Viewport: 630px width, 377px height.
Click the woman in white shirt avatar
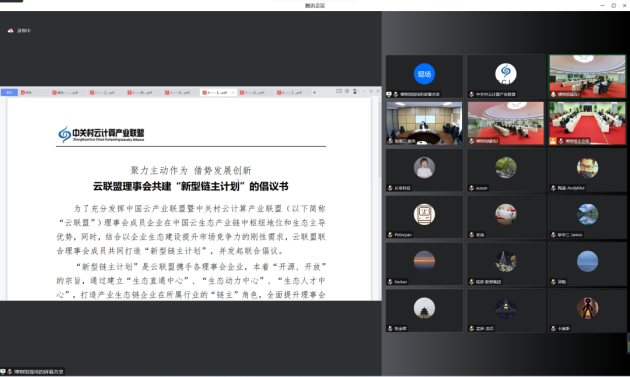[x=424, y=168]
